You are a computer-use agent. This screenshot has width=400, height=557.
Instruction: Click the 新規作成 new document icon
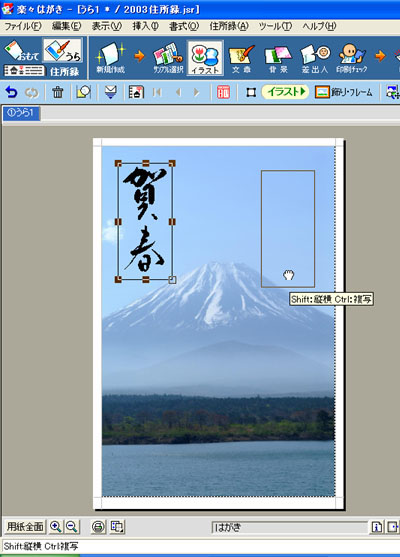(111, 58)
